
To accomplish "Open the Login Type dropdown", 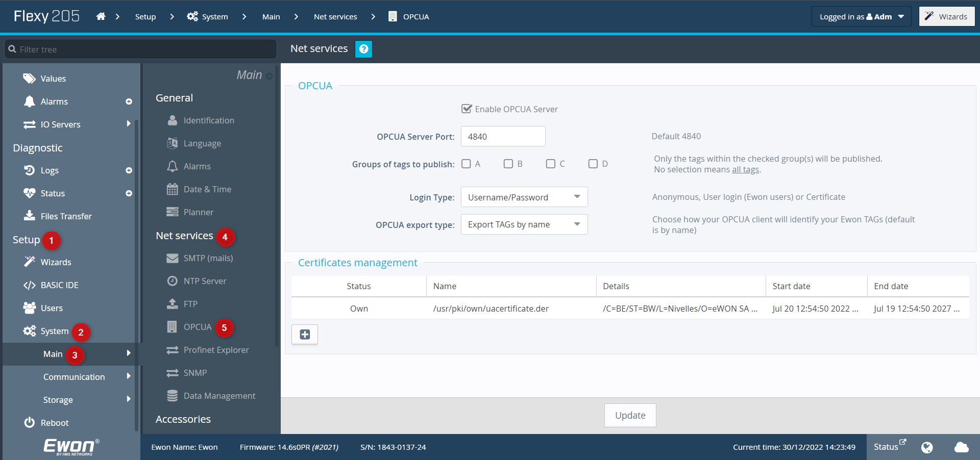I will click(x=524, y=197).
